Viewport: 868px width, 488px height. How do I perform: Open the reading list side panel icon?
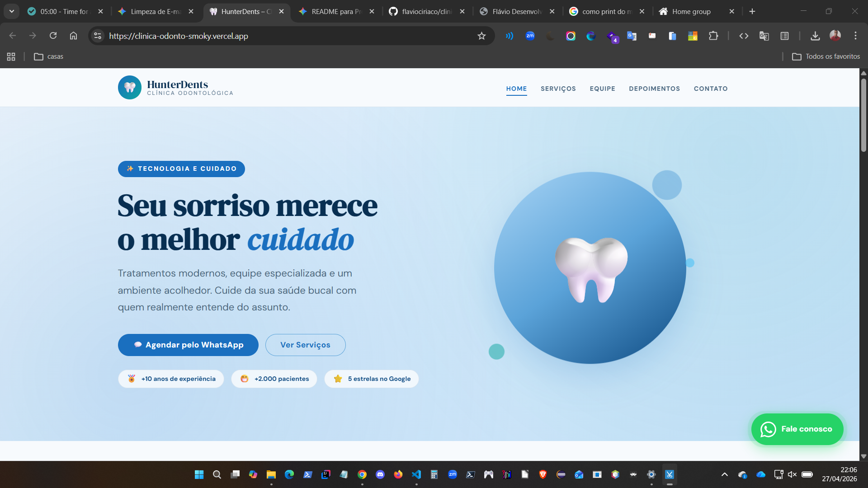click(x=784, y=36)
